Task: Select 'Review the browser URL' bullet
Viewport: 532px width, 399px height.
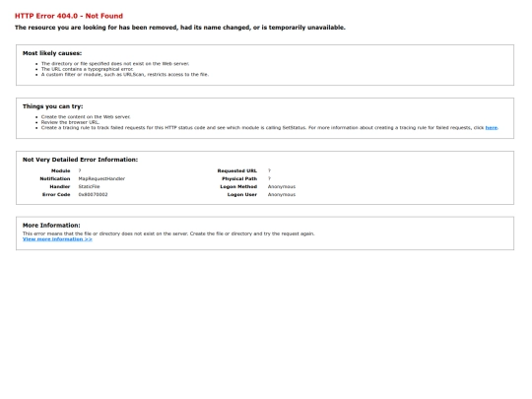Action: pos(70,122)
